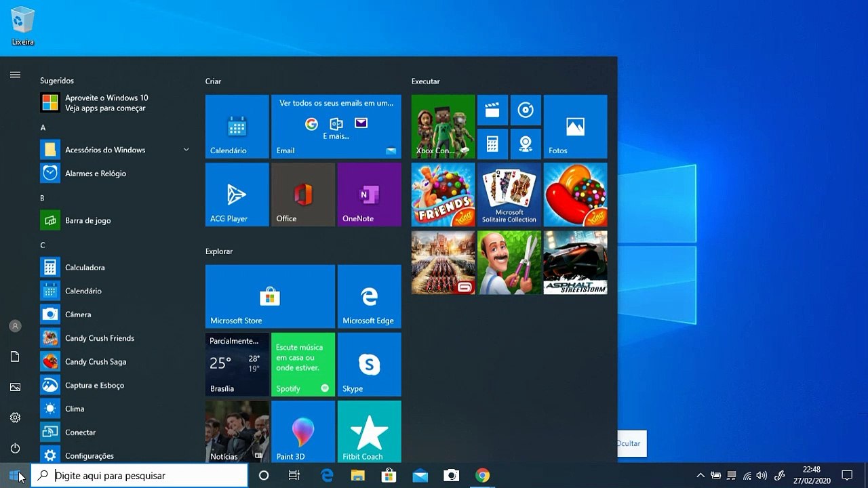Open the Office tile
The image size is (868, 488).
pyautogui.click(x=302, y=195)
